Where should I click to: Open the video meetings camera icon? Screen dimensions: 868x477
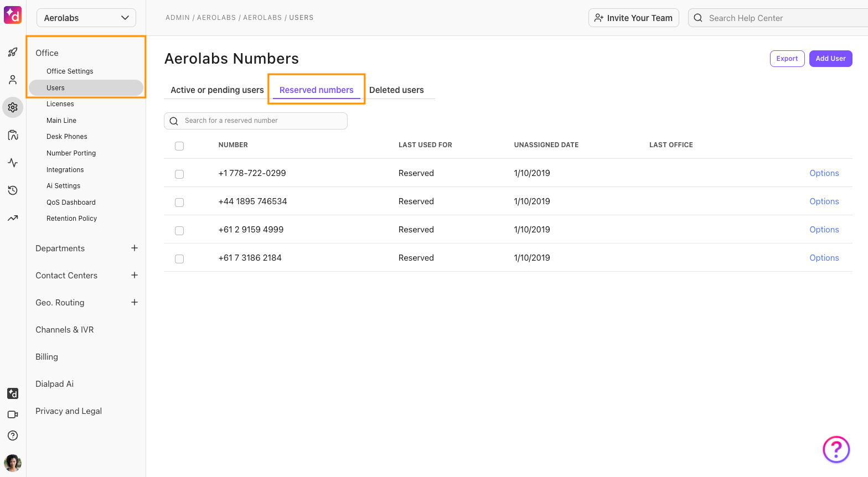tap(13, 414)
